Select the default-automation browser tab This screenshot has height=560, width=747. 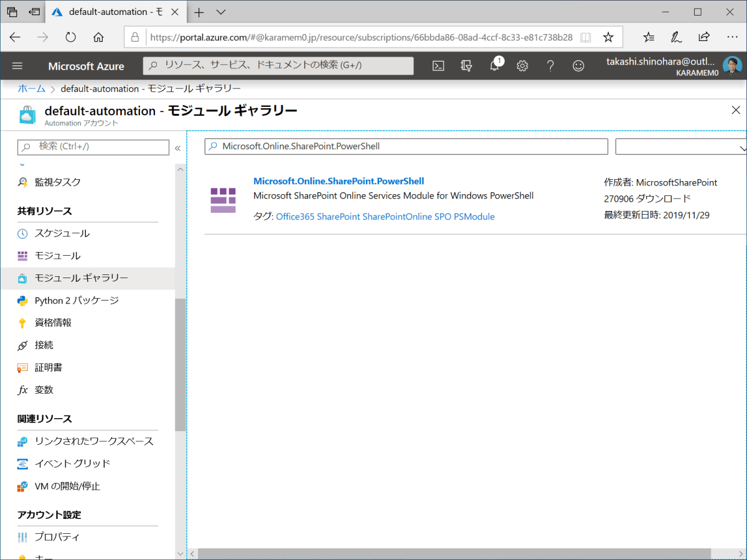coord(116,12)
